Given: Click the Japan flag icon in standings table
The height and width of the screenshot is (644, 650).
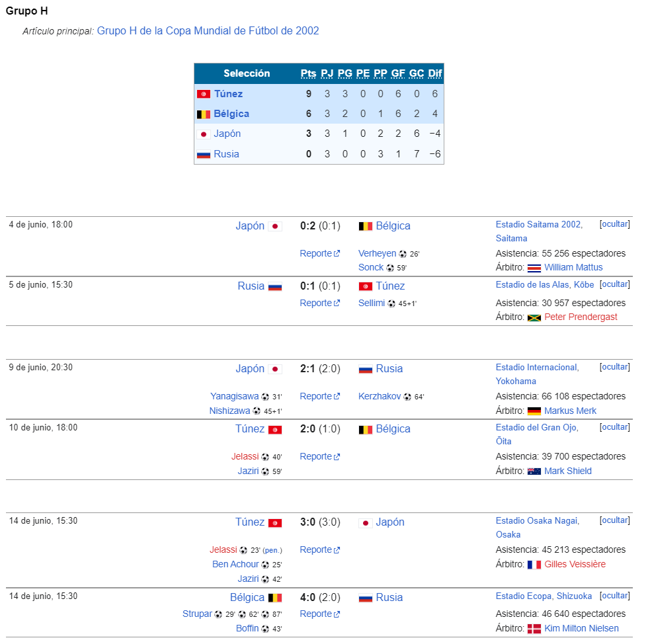Looking at the screenshot, I should click(x=204, y=134).
